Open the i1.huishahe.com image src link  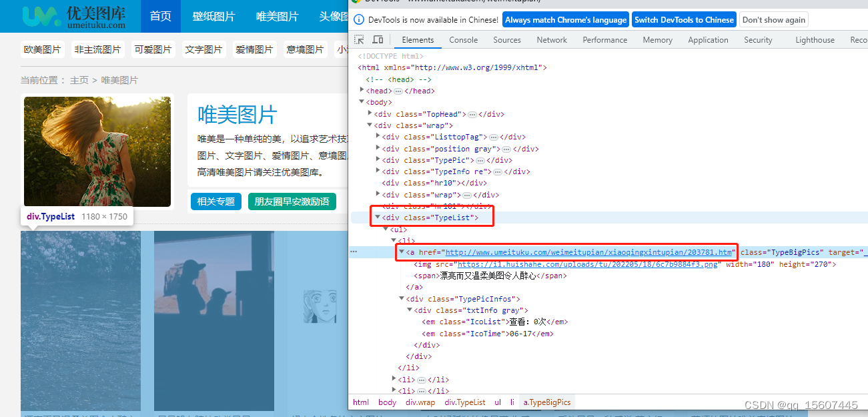click(x=587, y=264)
